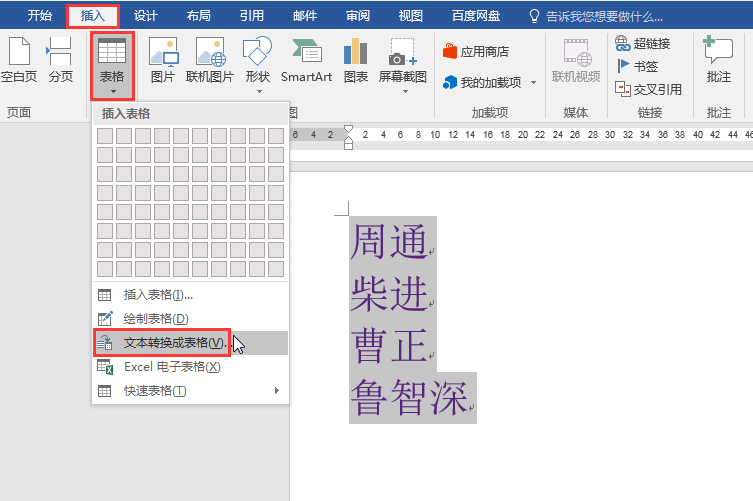Expand the 屏幕截图 screenshot dropdown
This screenshot has height=501, width=753.
tap(405, 91)
